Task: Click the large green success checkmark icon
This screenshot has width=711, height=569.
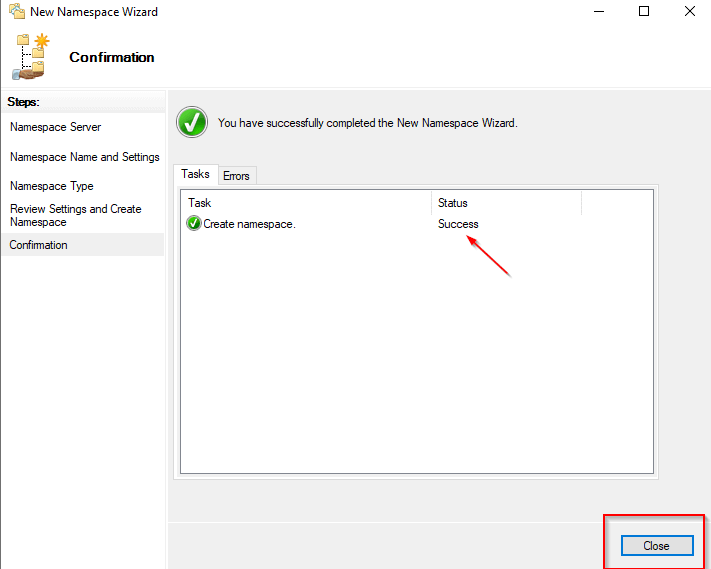Action: coord(191,123)
